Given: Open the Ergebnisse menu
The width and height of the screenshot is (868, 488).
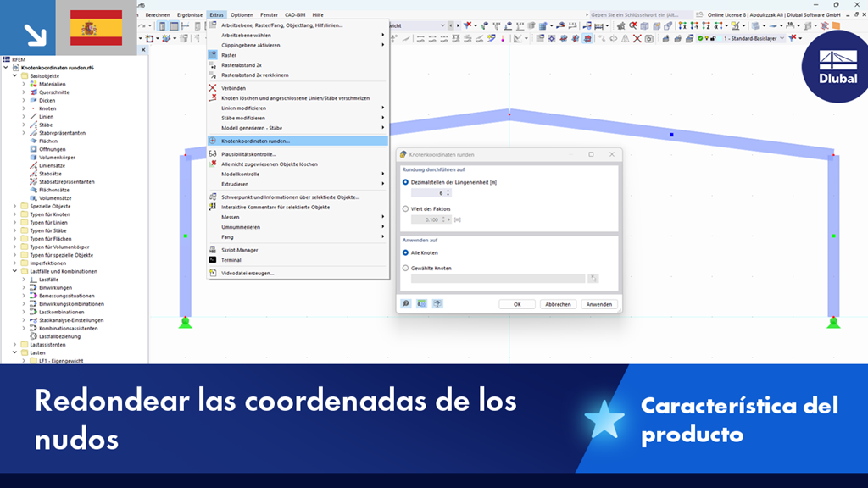Looking at the screenshot, I should click(x=190, y=15).
